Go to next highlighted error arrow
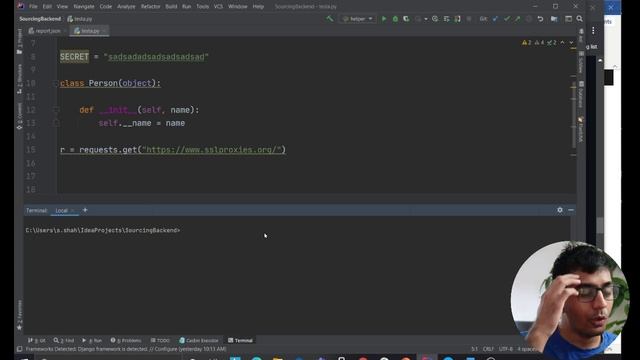The image size is (640, 360). pyautogui.click(x=571, y=42)
